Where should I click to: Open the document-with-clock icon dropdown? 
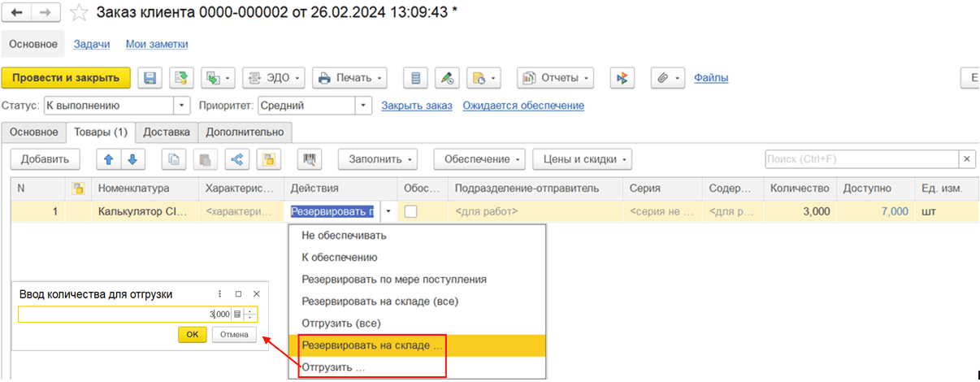[484, 78]
